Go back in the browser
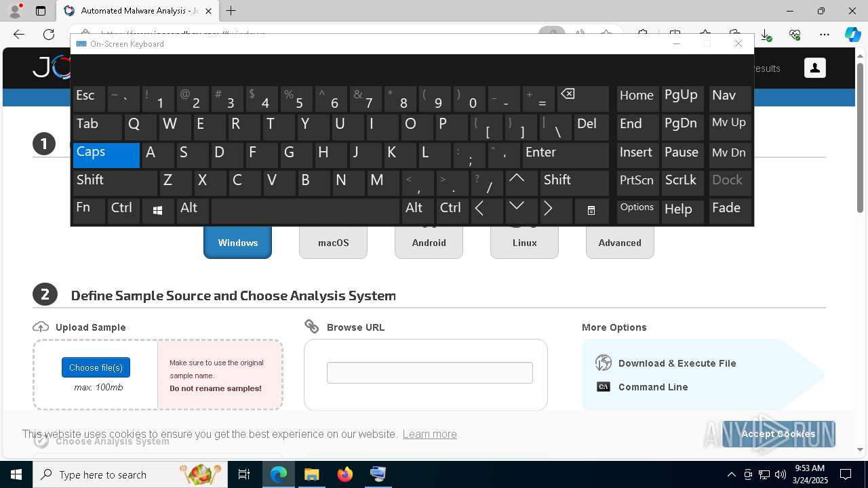The height and width of the screenshot is (488, 868). (x=19, y=34)
